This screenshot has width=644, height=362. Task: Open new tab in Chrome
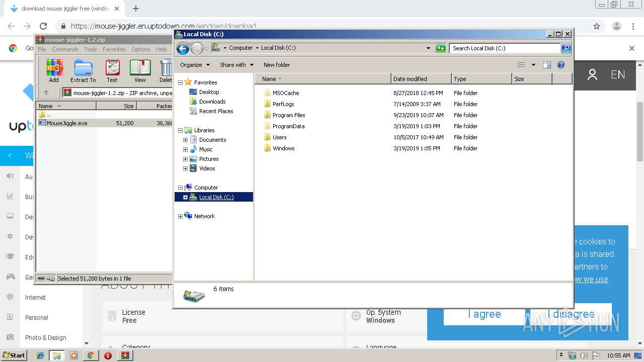[135, 9]
